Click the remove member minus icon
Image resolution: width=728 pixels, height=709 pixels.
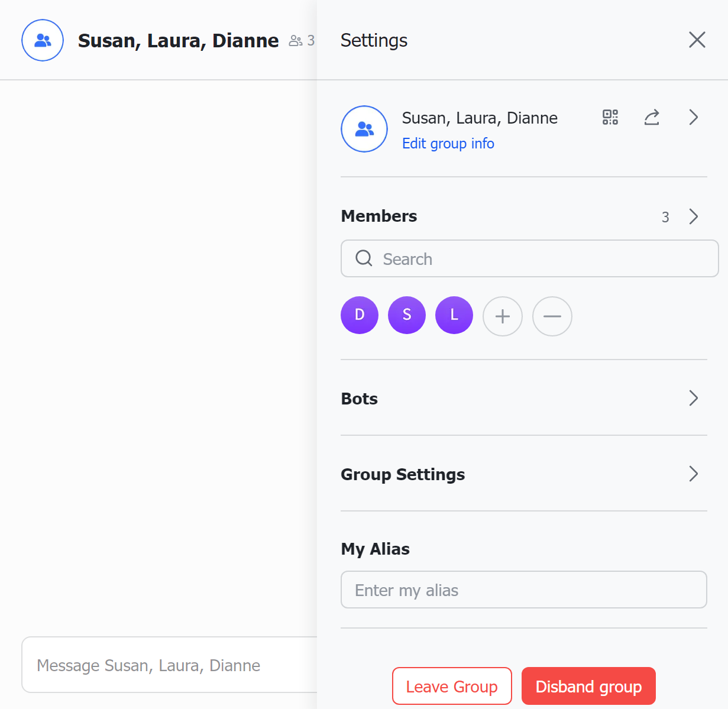tap(552, 316)
